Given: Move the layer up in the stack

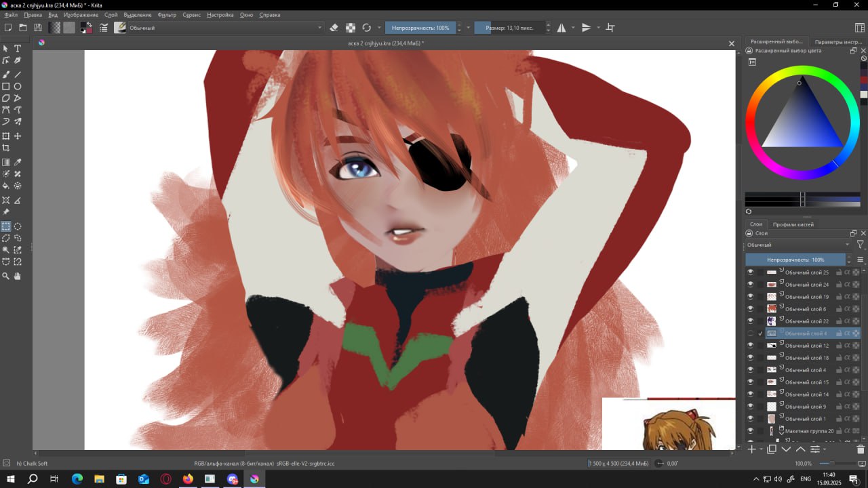Looking at the screenshot, I should click(800, 449).
